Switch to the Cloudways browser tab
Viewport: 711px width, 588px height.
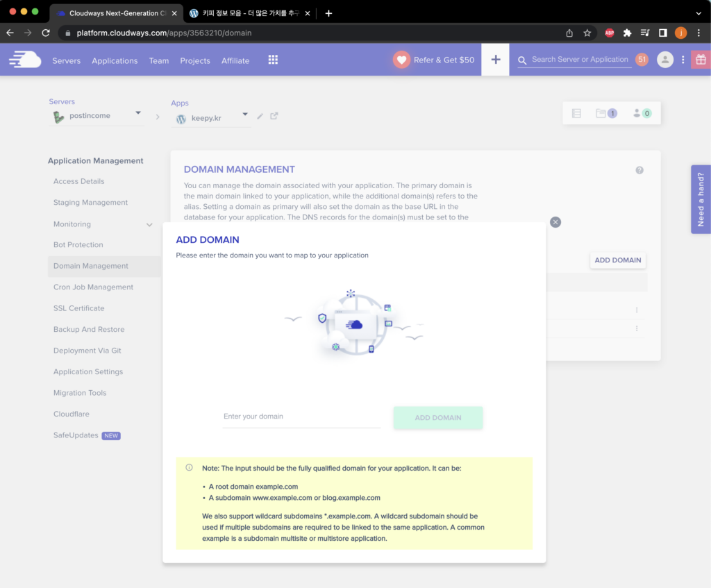pos(116,13)
